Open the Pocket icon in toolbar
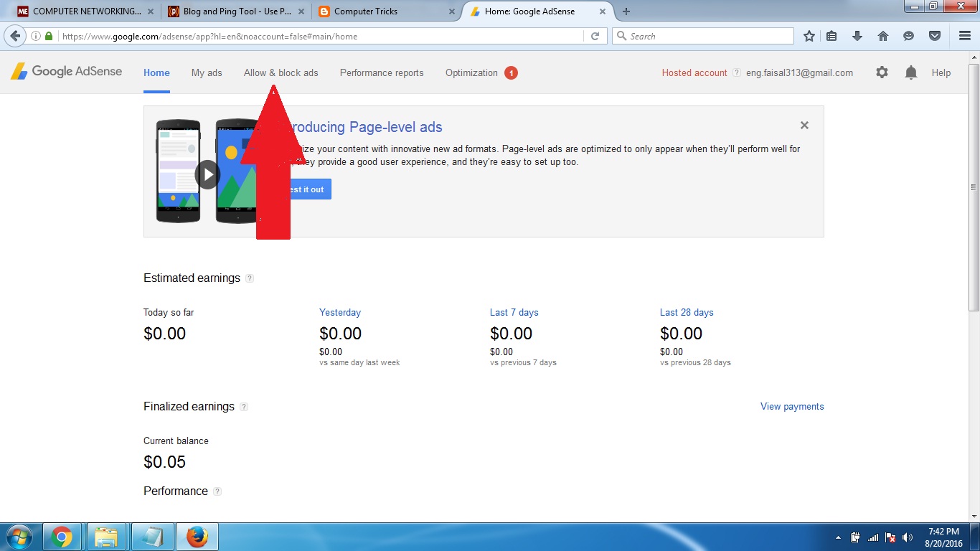The width and height of the screenshot is (980, 551). pos(934,36)
